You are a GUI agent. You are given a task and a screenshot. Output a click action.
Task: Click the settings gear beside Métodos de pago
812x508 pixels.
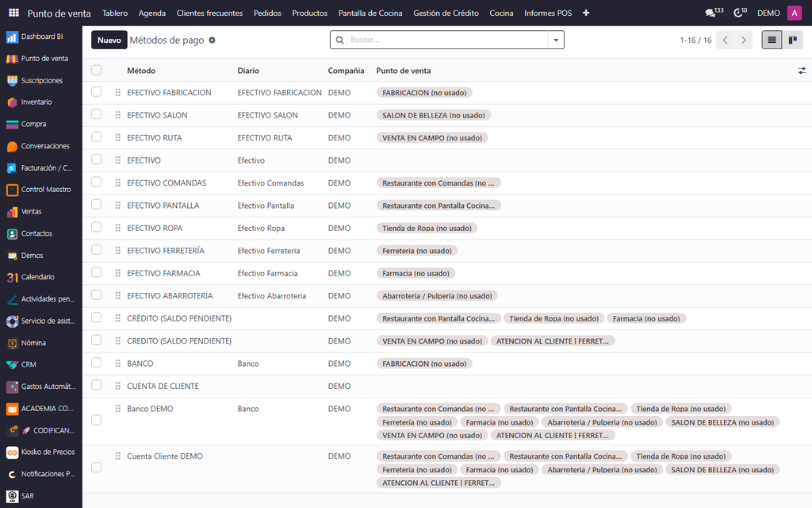coord(212,40)
